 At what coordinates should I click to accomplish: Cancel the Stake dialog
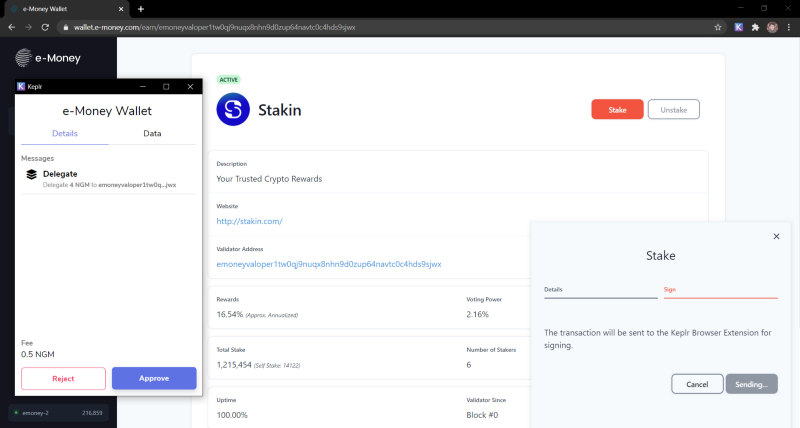pos(697,384)
